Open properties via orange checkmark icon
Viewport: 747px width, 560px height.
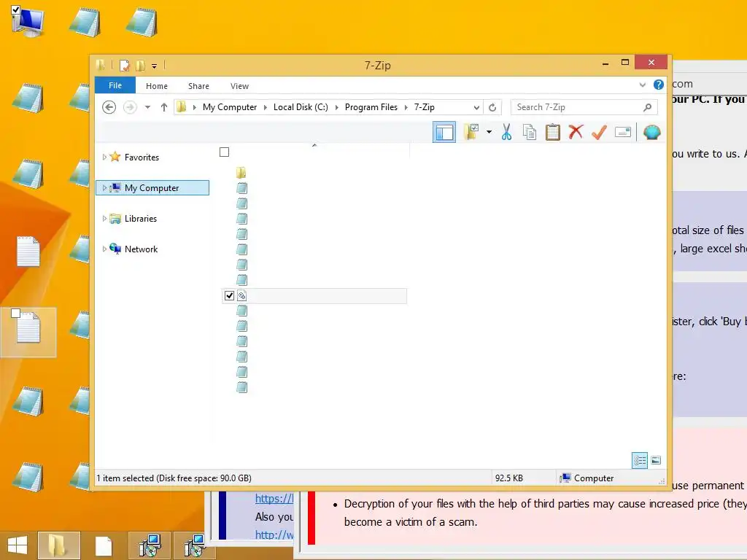599,133
